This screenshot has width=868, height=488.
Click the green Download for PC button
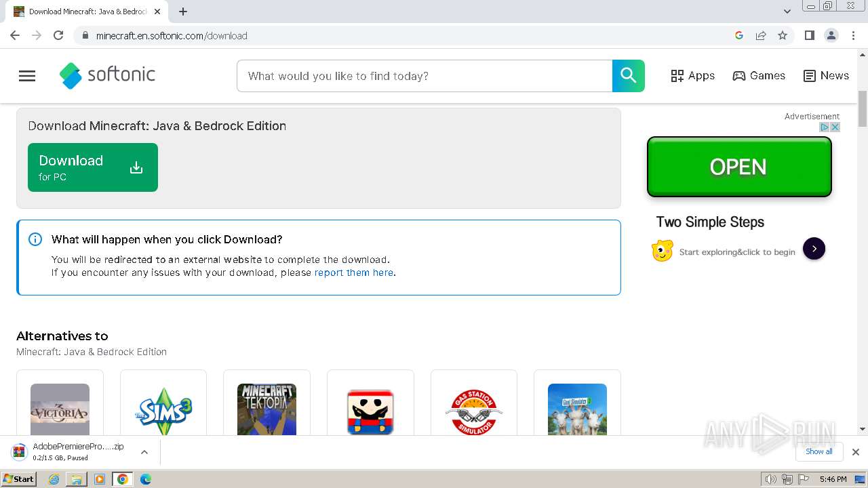tap(93, 167)
